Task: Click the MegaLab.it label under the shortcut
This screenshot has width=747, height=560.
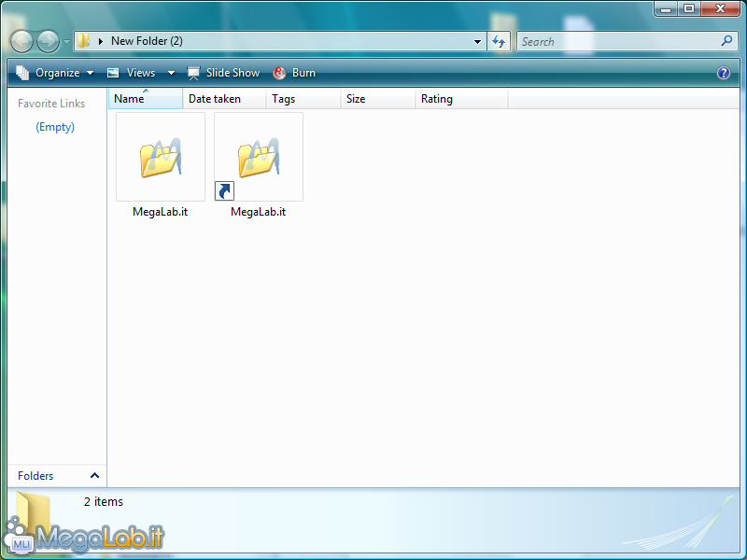Action: [259, 212]
